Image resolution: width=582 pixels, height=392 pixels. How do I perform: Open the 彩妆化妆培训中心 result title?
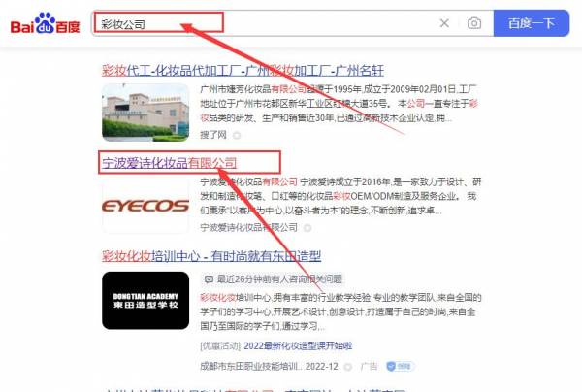tap(211, 256)
